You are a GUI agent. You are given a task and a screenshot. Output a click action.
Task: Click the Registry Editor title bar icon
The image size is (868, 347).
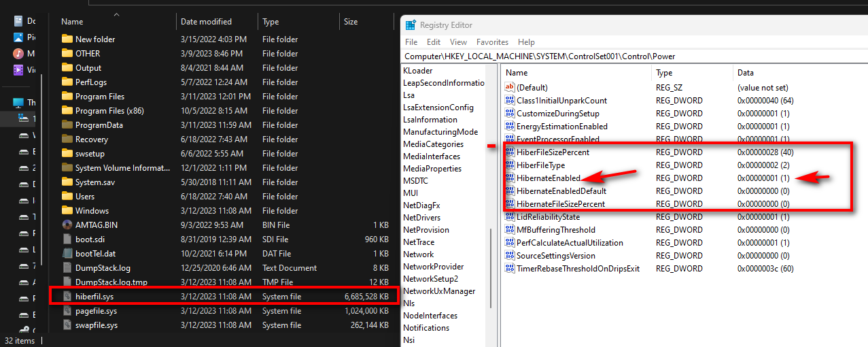pyautogui.click(x=411, y=25)
